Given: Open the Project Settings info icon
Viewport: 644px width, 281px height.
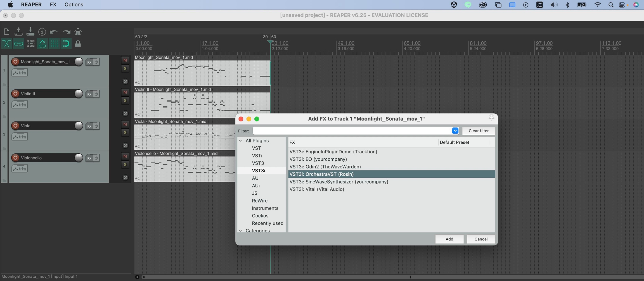Looking at the screenshot, I should (42, 32).
